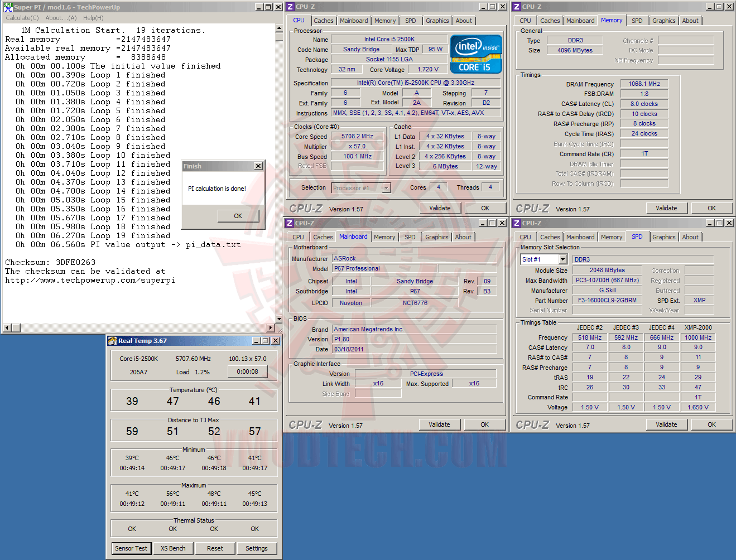Viewport: 736px width, 560px height.
Task: Click the SPD Manufacturer value 'G.Skill'
Action: click(x=607, y=290)
